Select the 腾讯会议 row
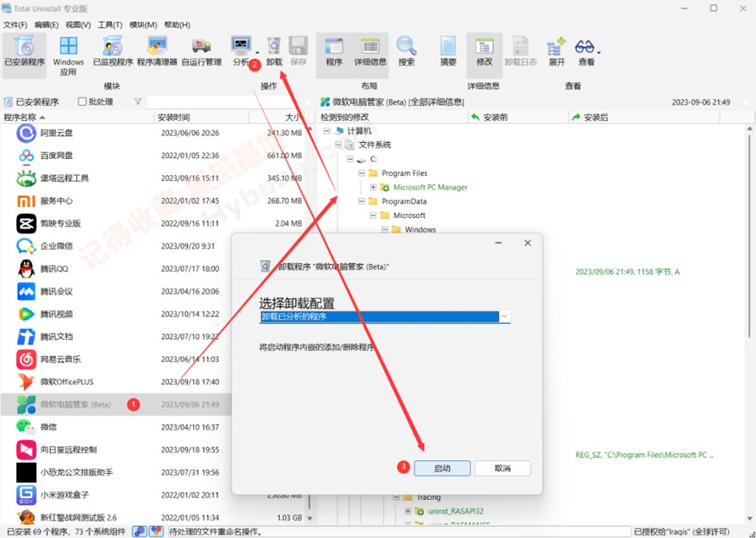The image size is (756, 538). [x=116, y=292]
